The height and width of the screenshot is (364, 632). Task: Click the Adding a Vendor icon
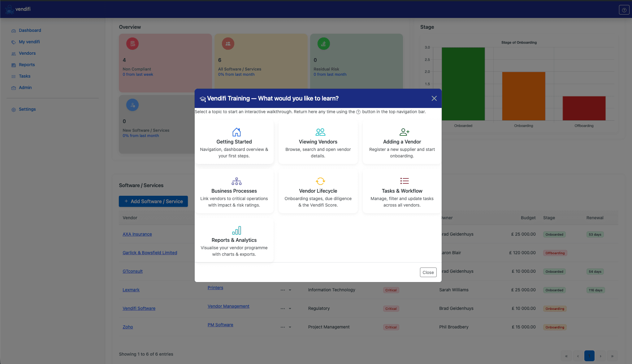pos(404,132)
